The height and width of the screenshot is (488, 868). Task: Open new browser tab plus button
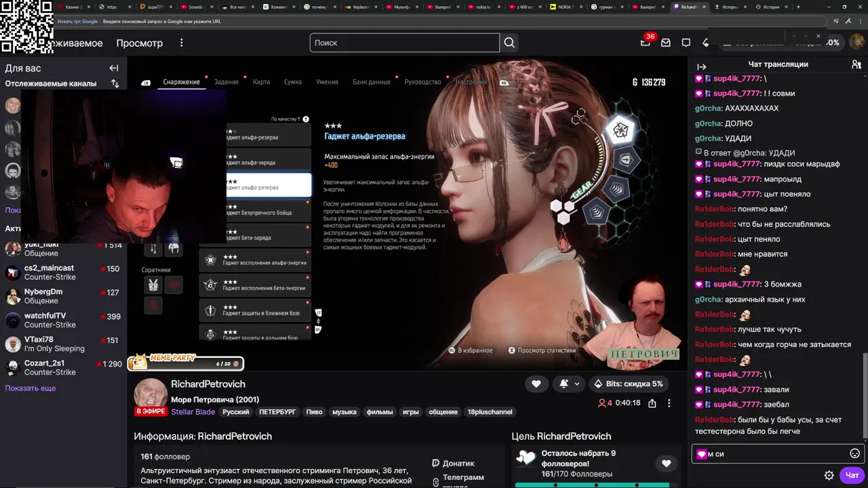pyautogui.click(x=798, y=7)
